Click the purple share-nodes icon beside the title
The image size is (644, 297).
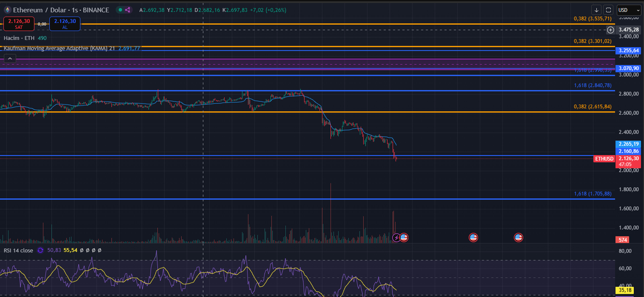click(127, 10)
